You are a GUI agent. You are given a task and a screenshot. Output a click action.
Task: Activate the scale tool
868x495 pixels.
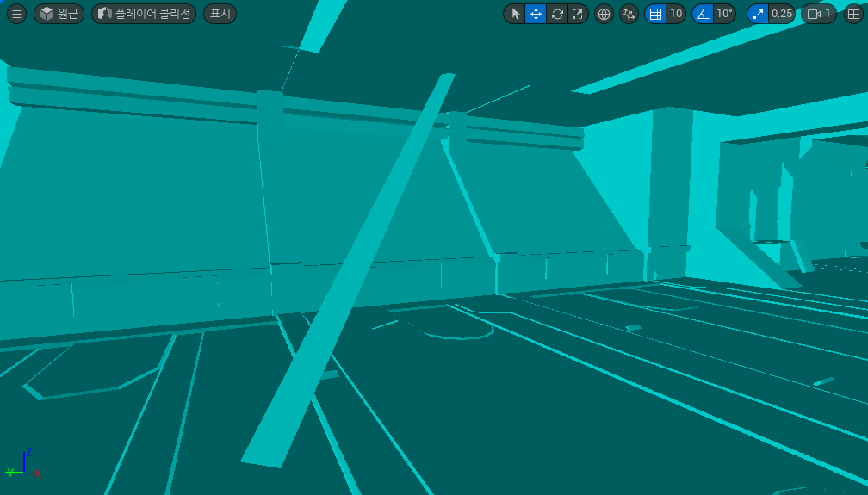coord(577,14)
